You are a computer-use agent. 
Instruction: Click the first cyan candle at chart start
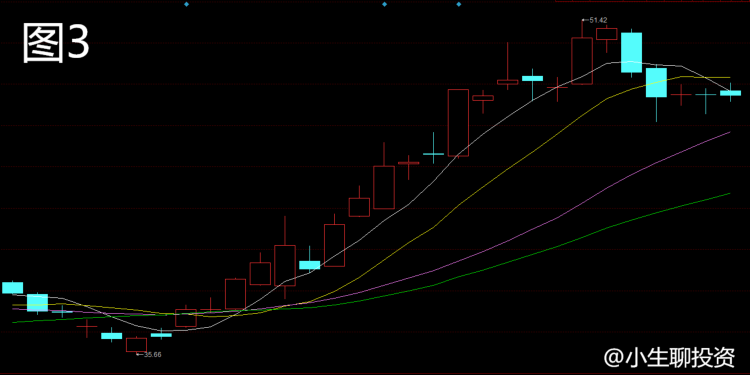12,287
